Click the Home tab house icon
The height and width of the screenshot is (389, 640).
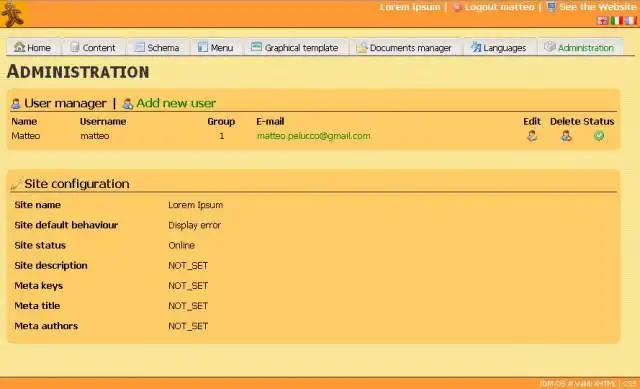[x=19, y=47]
